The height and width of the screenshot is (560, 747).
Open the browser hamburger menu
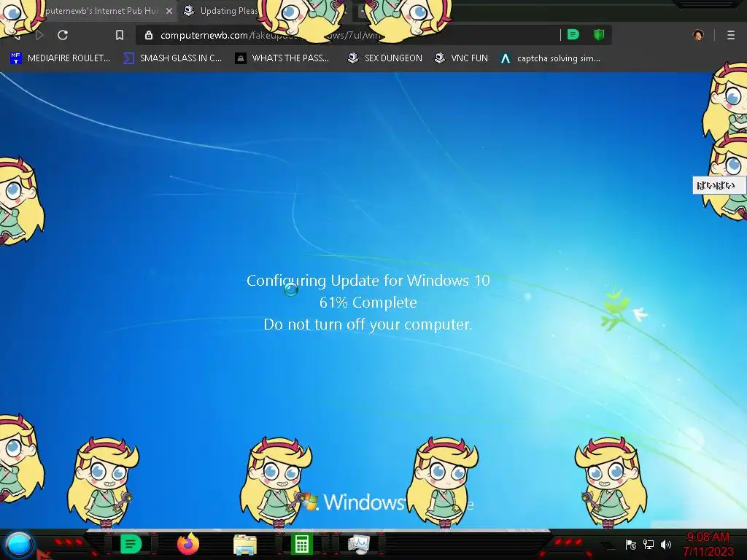tap(731, 35)
